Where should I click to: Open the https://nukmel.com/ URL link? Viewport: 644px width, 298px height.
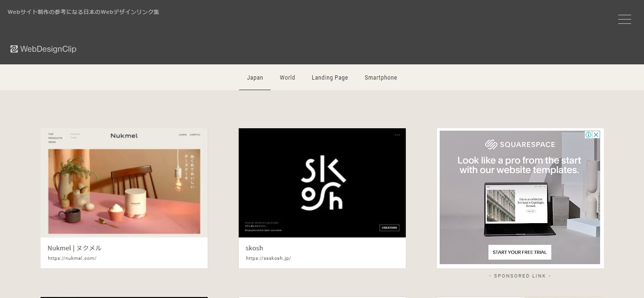point(72,258)
